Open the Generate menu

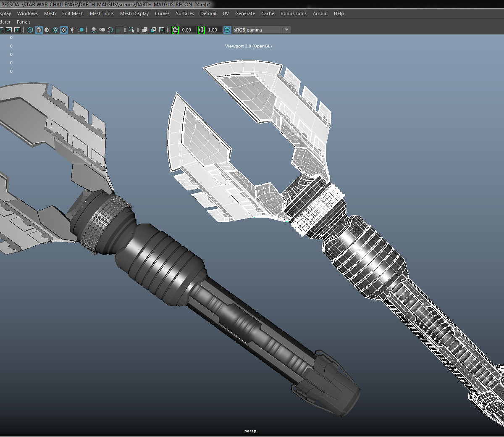[245, 13]
